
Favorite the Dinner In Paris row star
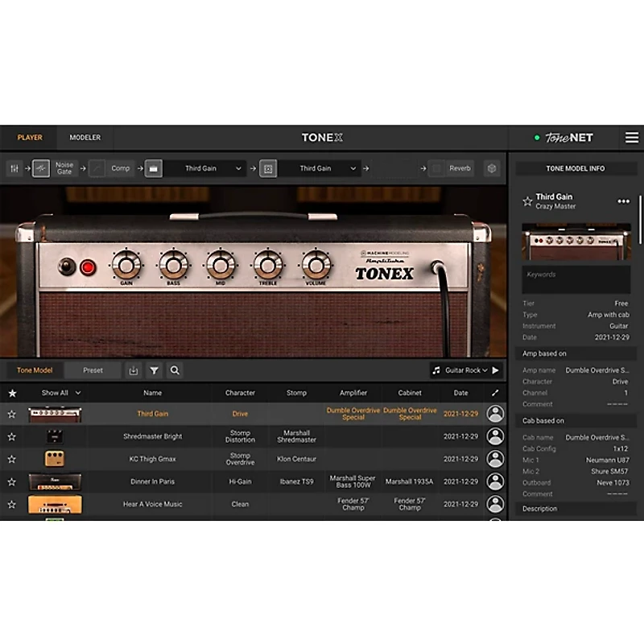(12, 481)
